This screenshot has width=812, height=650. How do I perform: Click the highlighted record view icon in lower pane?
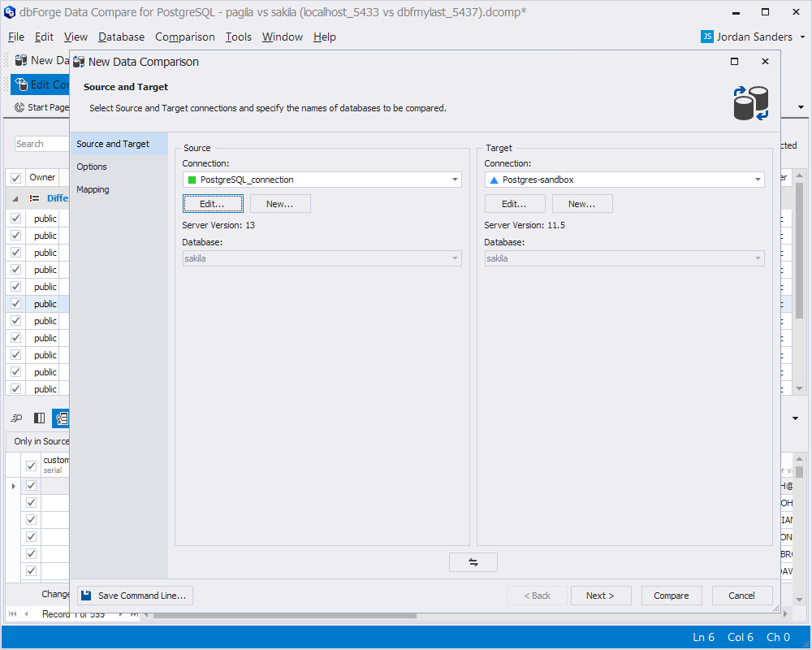(x=61, y=418)
